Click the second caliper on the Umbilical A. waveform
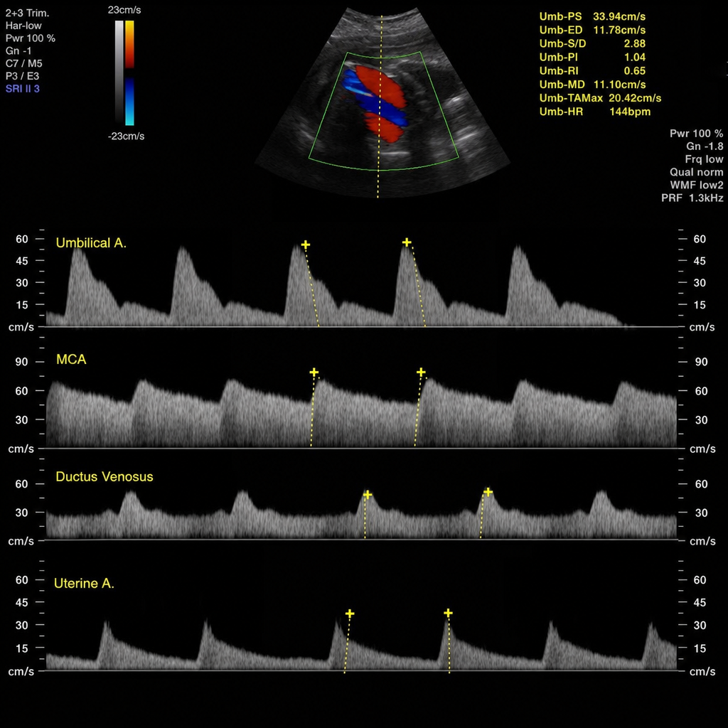The image size is (728, 728). point(407,242)
